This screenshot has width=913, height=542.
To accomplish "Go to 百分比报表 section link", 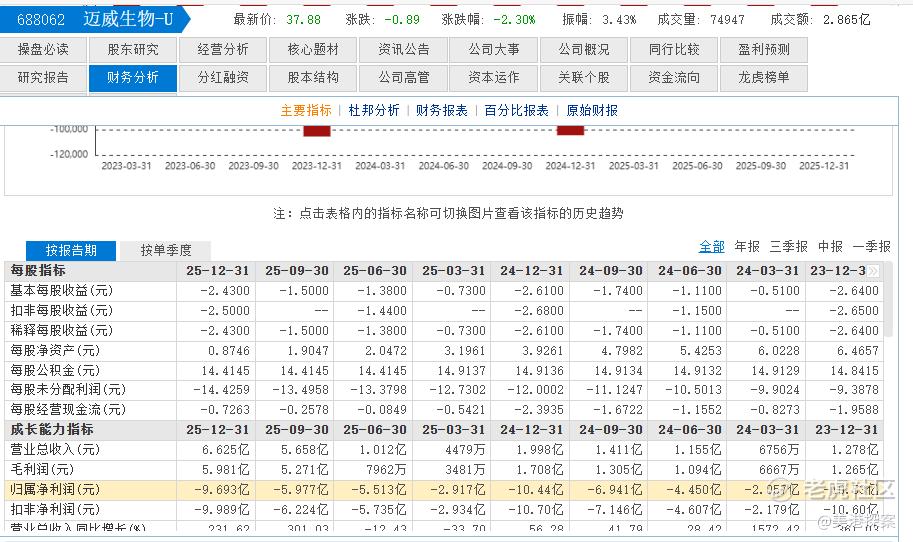I will [x=516, y=111].
